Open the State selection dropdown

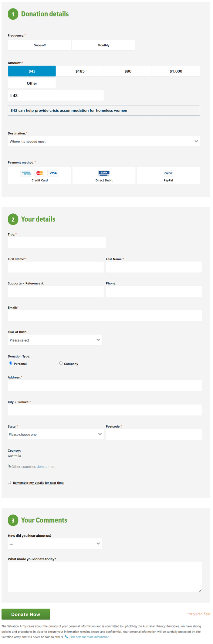56,434
